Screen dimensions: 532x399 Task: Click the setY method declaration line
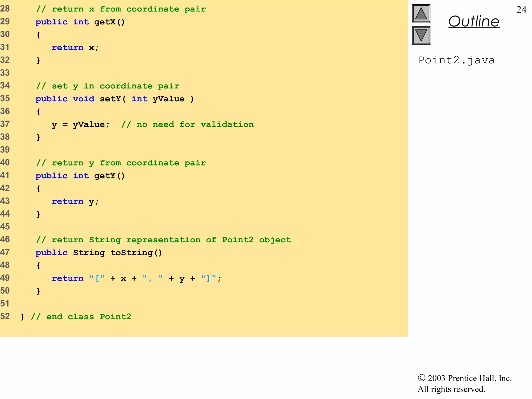point(114,99)
